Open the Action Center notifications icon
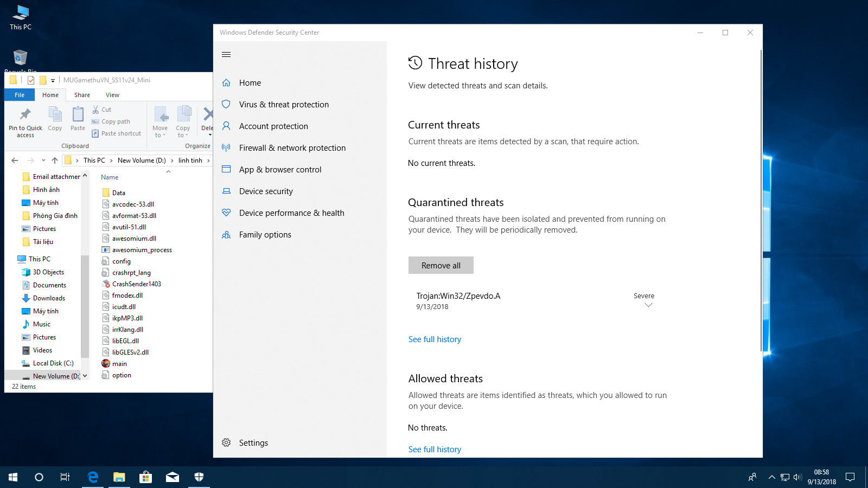The width and height of the screenshot is (868, 488). pyautogui.click(x=850, y=477)
